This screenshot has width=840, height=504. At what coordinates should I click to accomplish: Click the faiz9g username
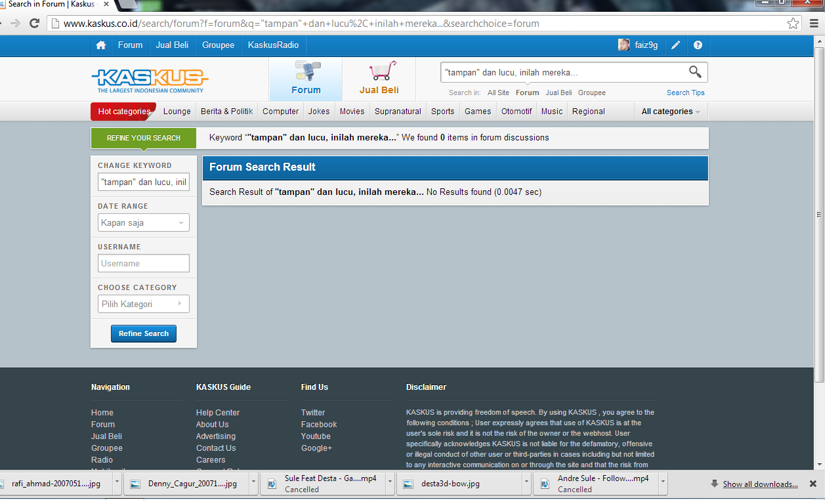[x=646, y=45]
